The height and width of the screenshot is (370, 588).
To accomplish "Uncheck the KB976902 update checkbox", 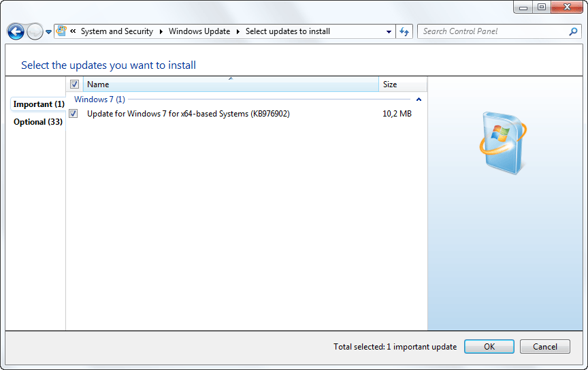I will (73, 114).
